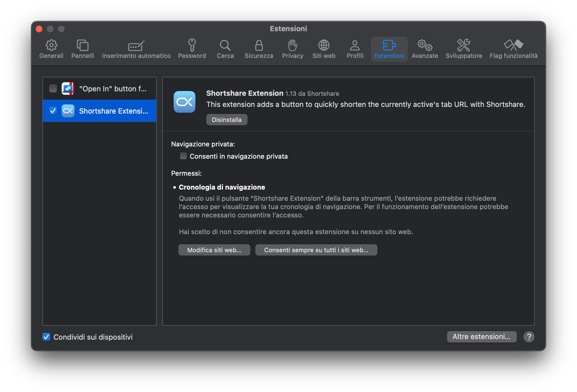The image size is (577, 392).
Task: Uncheck Condividi sui dispositivi
Action: pos(46,337)
